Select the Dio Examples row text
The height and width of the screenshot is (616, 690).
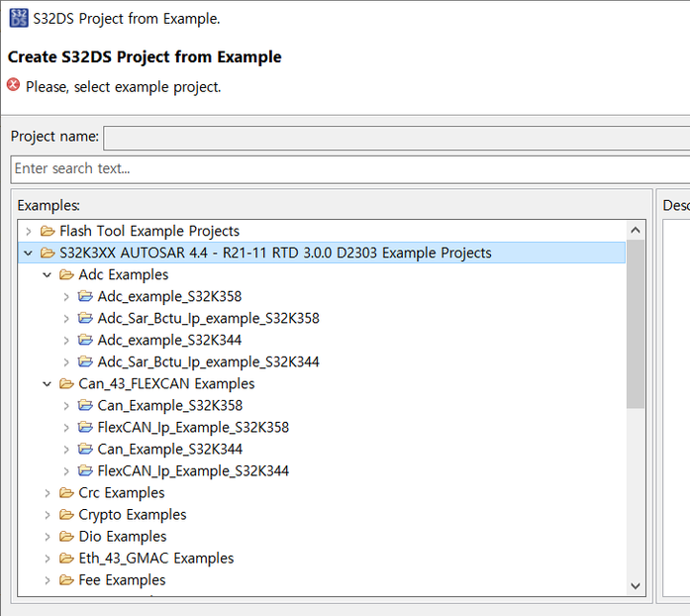click(x=123, y=536)
